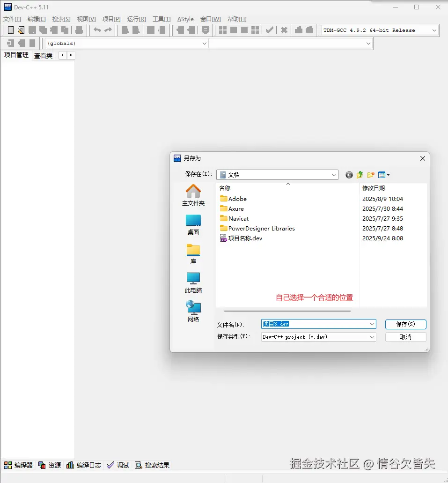448x483 pixels.
Task: Select the Axure folder
Action: point(232,209)
